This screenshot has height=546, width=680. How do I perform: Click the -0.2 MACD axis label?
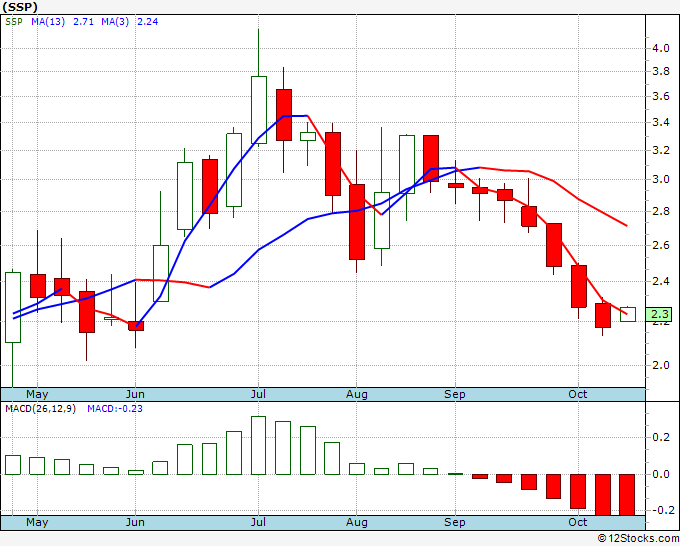pos(662,510)
